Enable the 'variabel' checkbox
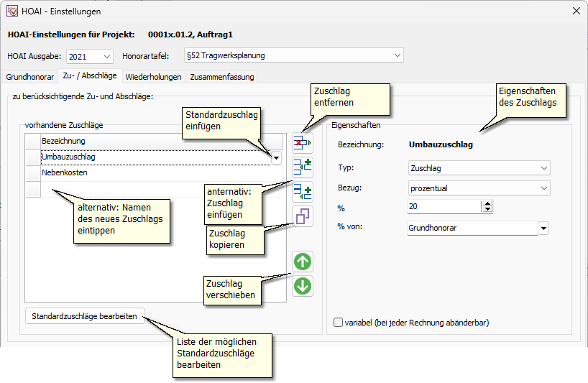This screenshot has width=588, height=383. pyautogui.click(x=339, y=323)
